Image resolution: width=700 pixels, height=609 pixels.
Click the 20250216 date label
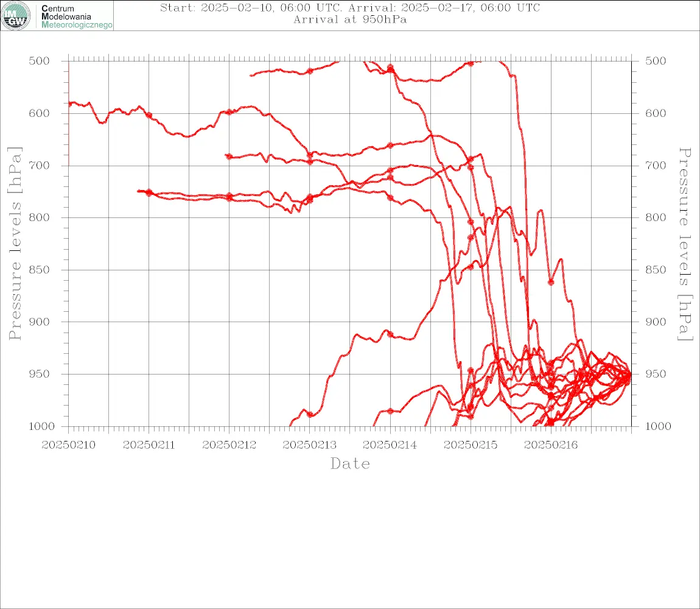click(550, 445)
